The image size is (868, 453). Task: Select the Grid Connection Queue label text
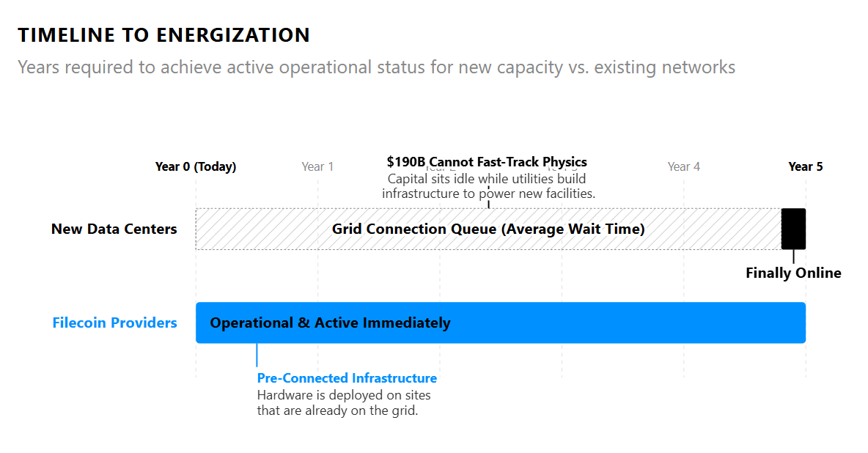(x=488, y=229)
